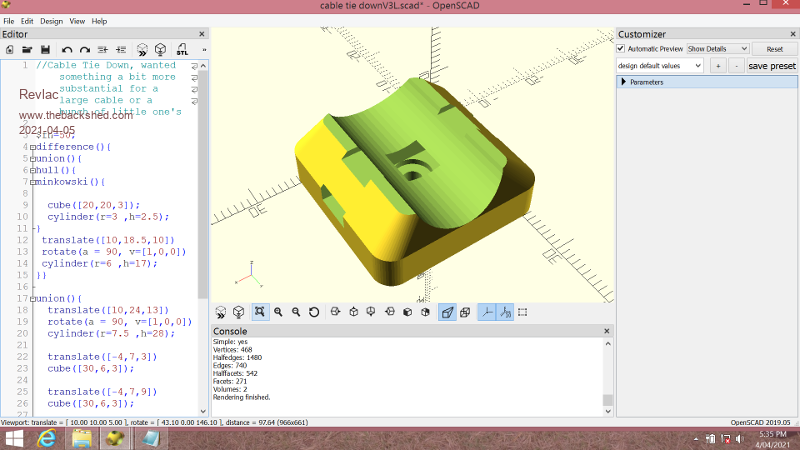Export the model as STL
Viewport: 800px width, 450px height.
[x=181, y=49]
